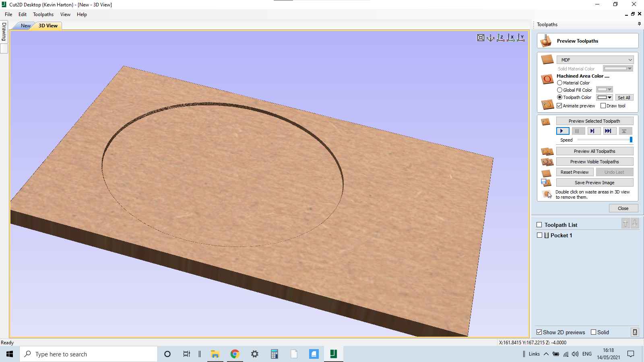Select the side X view icon
644x362 pixels.
[511, 37]
